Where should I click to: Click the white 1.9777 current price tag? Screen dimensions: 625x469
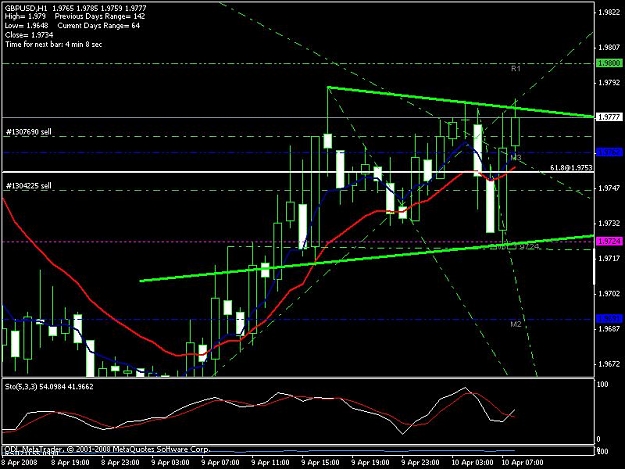point(609,117)
